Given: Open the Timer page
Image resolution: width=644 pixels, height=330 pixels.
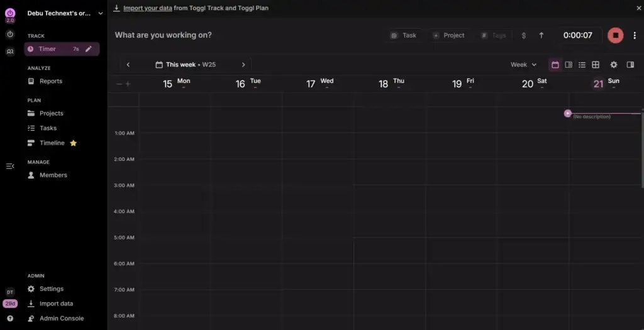Looking at the screenshot, I should [62, 49].
